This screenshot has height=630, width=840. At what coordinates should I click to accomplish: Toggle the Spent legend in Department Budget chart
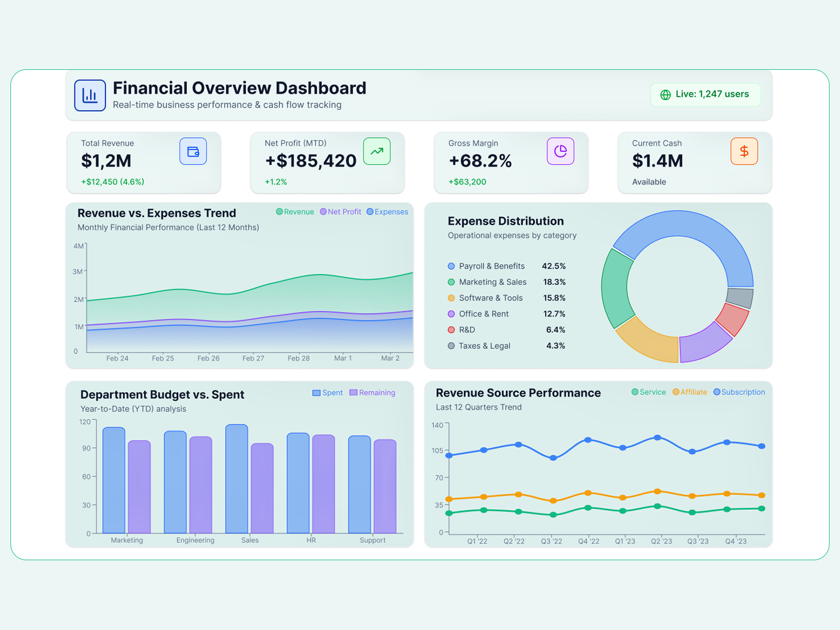point(327,393)
